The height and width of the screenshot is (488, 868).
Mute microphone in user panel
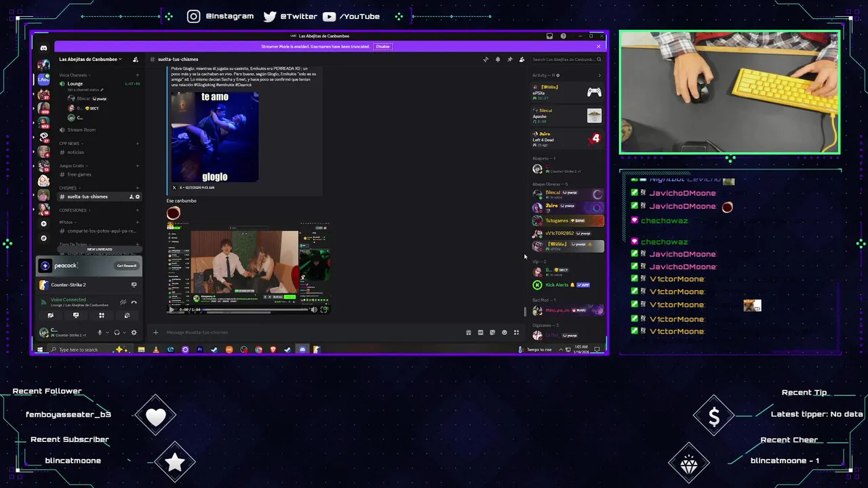click(x=100, y=332)
